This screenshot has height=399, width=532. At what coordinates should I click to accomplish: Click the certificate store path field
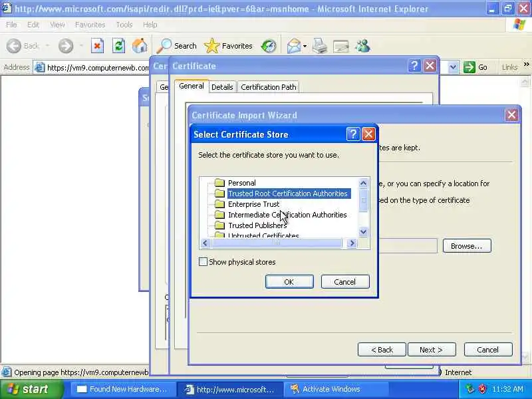pos(408,245)
